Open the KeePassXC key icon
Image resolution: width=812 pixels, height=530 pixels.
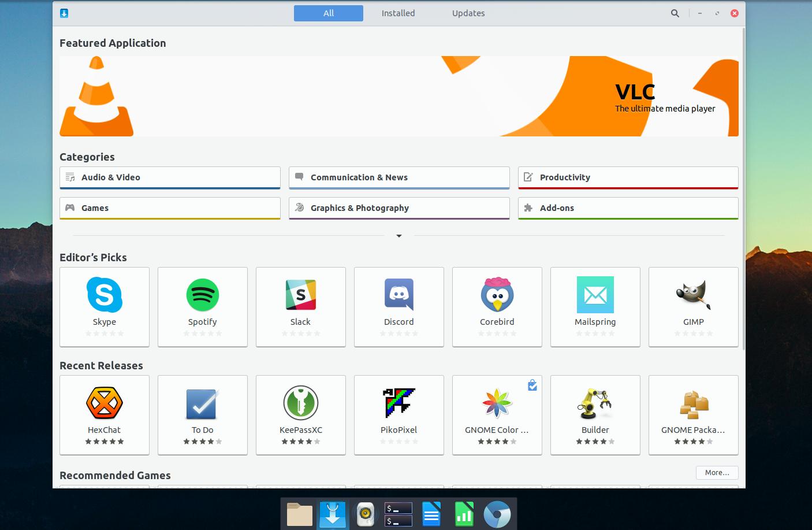click(x=301, y=403)
